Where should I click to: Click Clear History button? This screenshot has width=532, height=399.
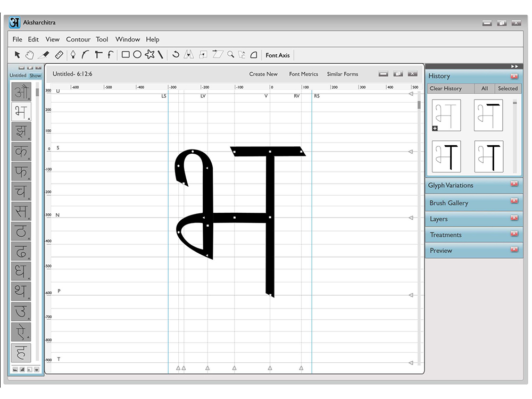pyautogui.click(x=445, y=88)
